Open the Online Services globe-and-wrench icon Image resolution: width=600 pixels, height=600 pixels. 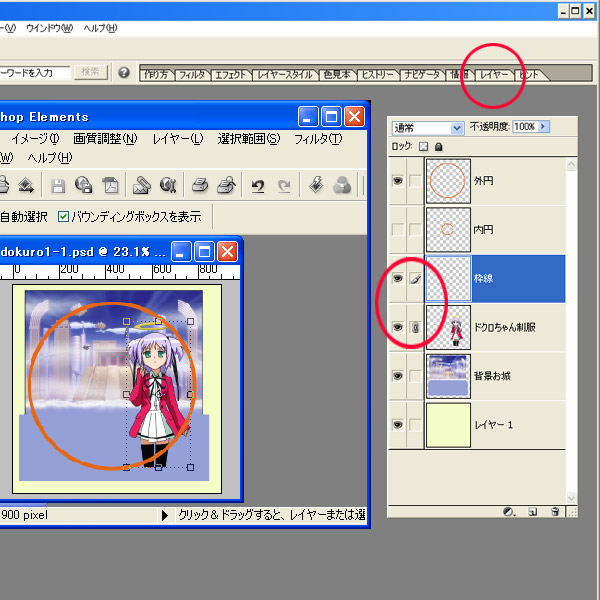coord(168,186)
